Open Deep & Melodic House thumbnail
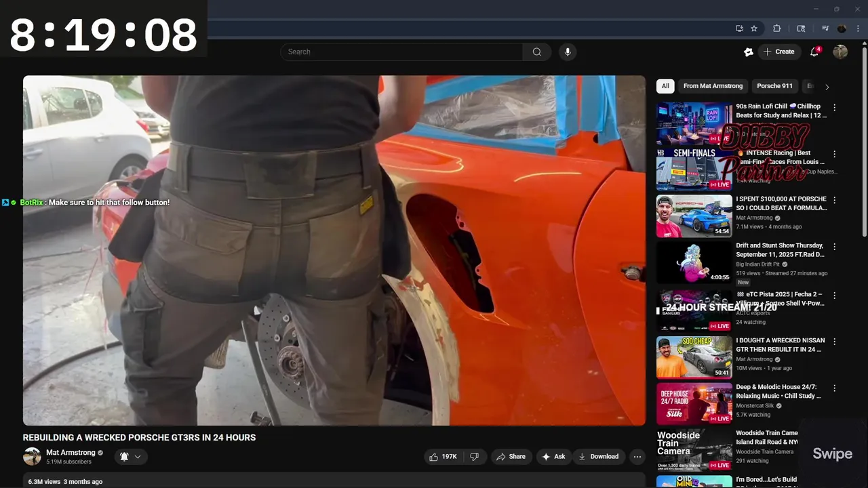Image resolution: width=868 pixels, height=488 pixels. 694,404
